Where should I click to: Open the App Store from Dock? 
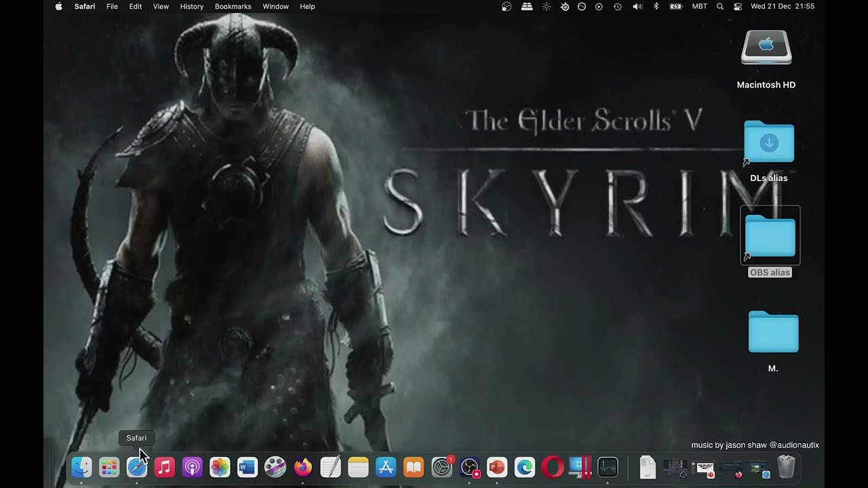click(x=386, y=467)
